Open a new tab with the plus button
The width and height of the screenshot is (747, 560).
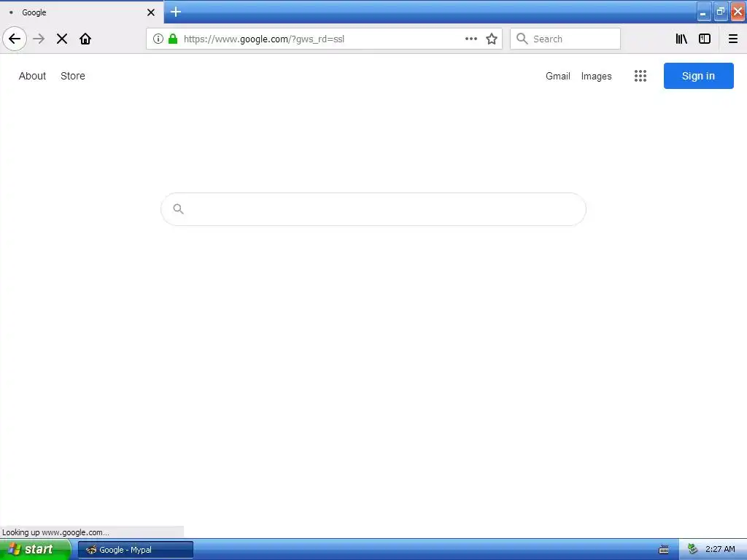pyautogui.click(x=176, y=12)
